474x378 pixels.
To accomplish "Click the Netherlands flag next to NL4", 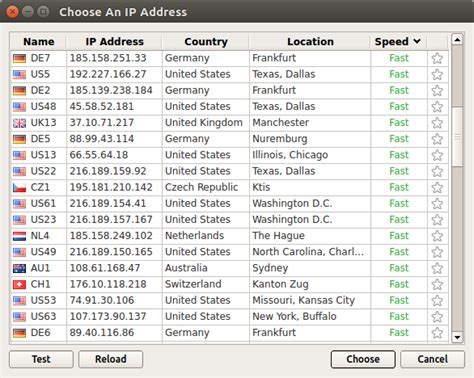I will [x=19, y=236].
